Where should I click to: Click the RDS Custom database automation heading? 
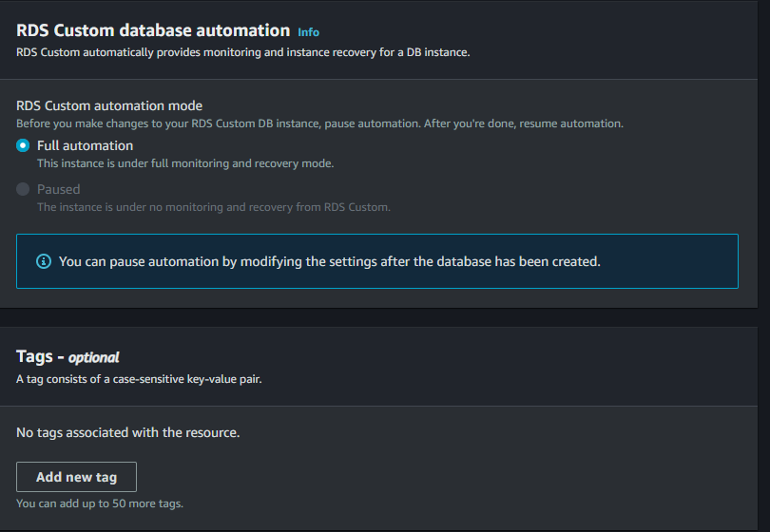coord(153,30)
